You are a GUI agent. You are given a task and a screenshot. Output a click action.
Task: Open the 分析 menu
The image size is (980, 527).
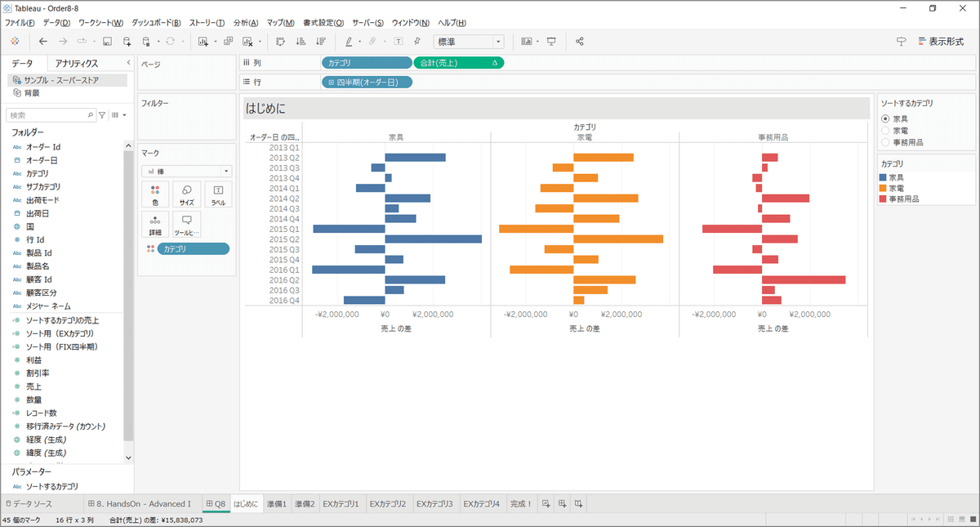click(x=245, y=22)
